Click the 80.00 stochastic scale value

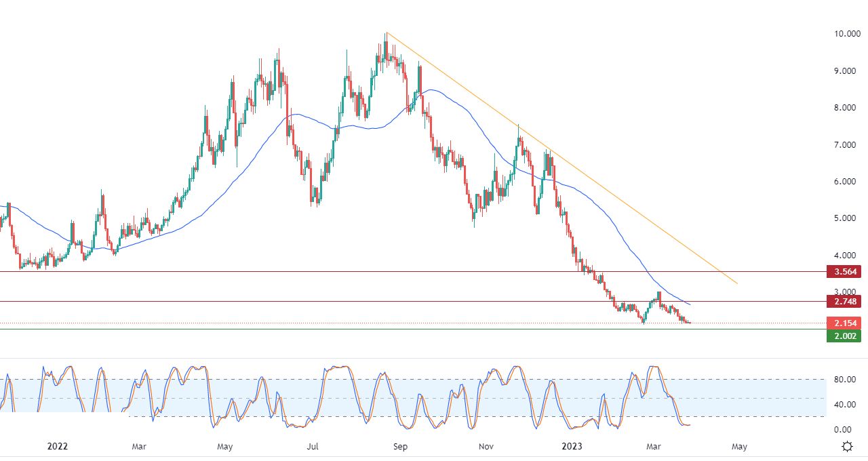842,380
